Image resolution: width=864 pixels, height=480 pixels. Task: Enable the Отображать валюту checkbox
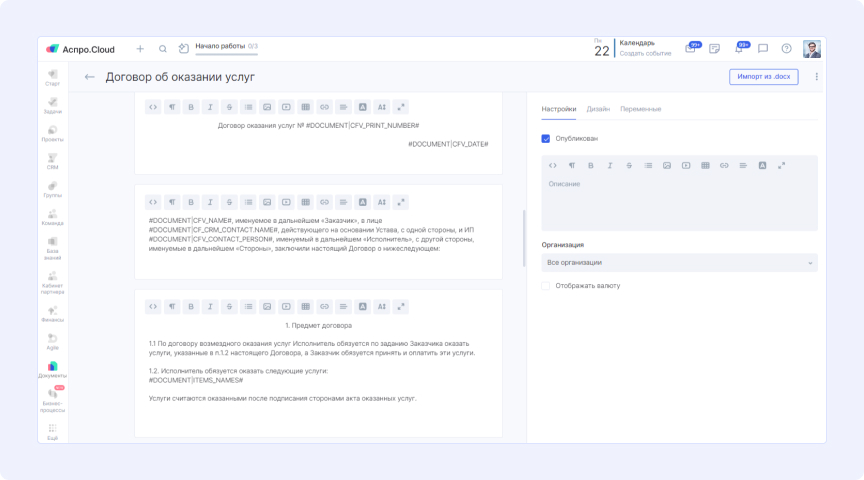pos(546,286)
